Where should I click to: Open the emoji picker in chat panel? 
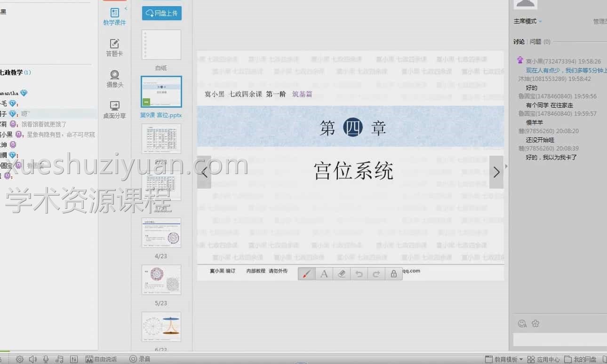pos(522,324)
